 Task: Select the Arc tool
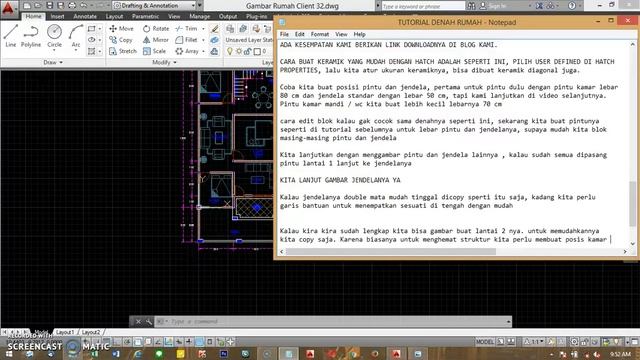tap(76, 36)
